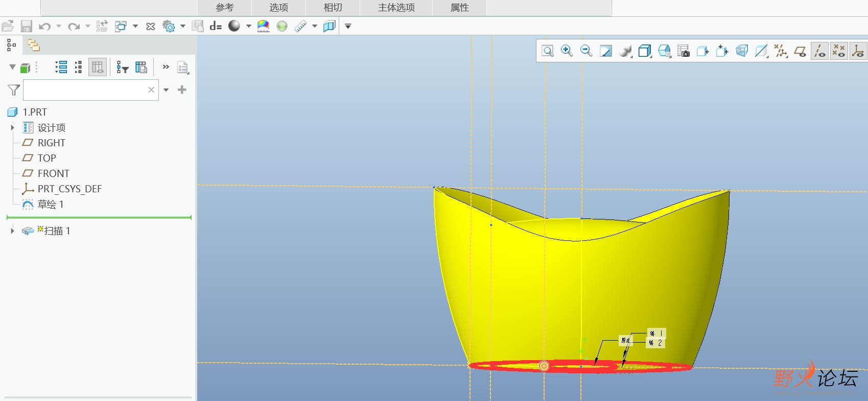Click the Regenerate model icon
Screen dimensions: 868x401
(102, 26)
